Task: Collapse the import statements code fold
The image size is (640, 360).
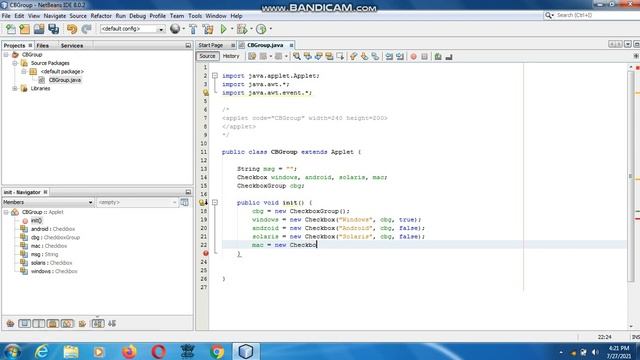Action: point(215,76)
